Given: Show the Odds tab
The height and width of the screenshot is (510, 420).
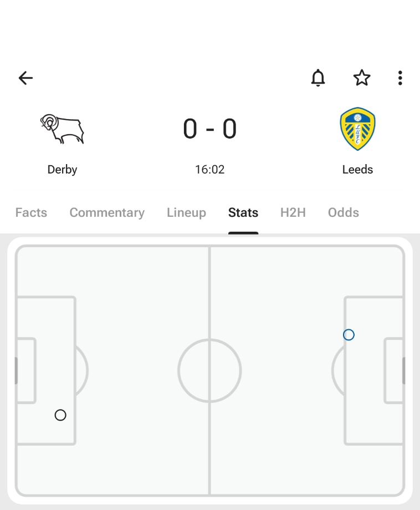Looking at the screenshot, I should click(x=344, y=213).
